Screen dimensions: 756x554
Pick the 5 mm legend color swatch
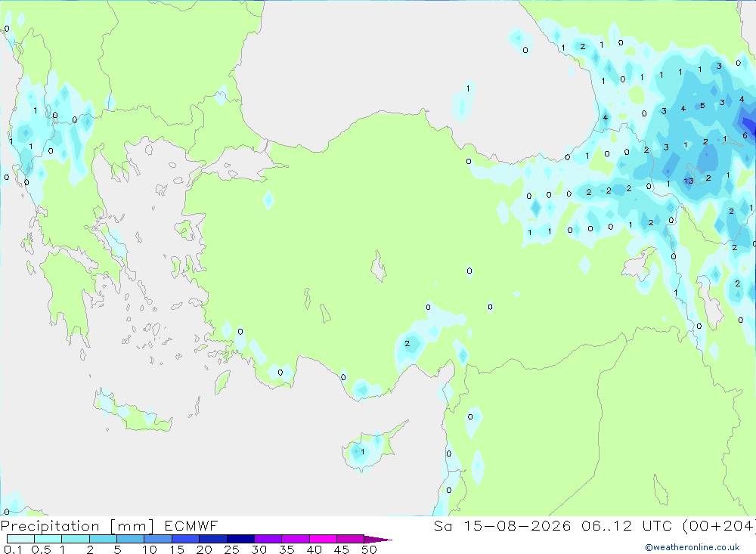[x=131, y=539]
